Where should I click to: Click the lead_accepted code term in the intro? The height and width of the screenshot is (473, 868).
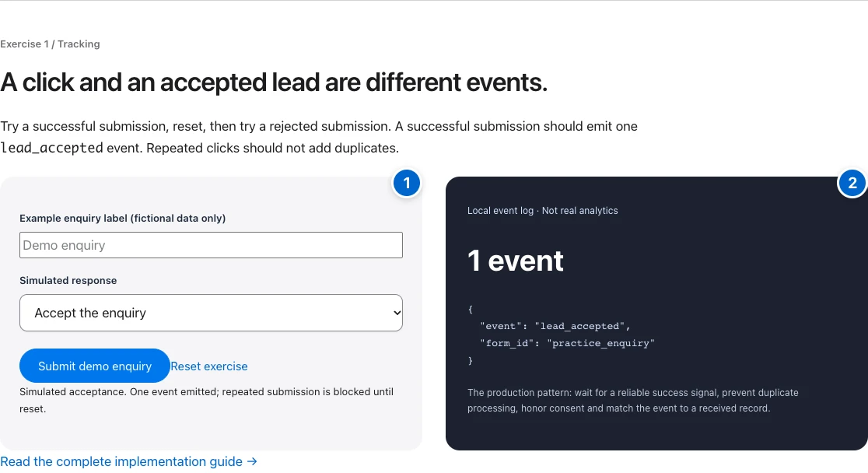(51, 148)
